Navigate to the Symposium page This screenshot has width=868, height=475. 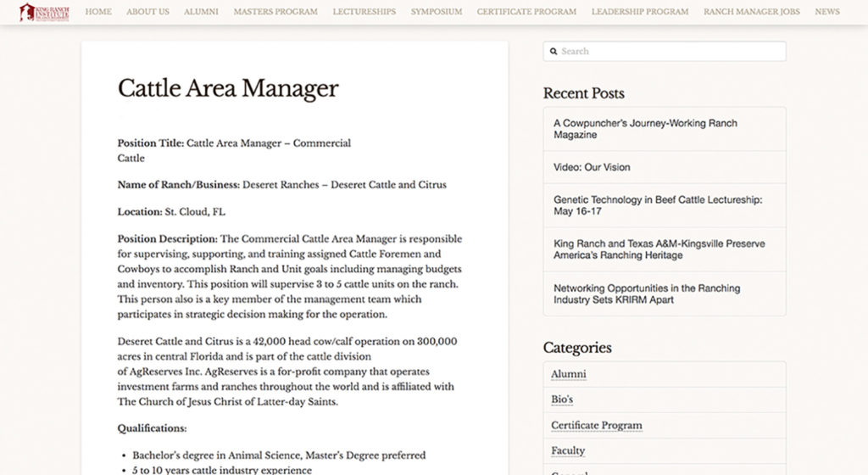click(437, 12)
